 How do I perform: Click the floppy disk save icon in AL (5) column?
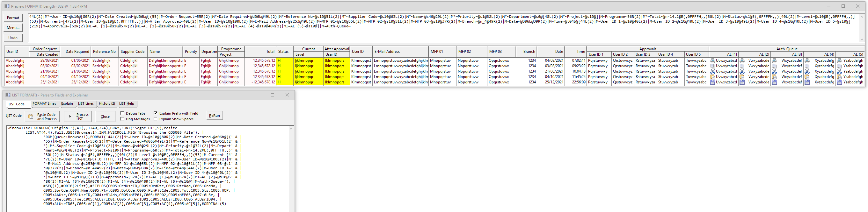pyautogui.click(x=839, y=82)
